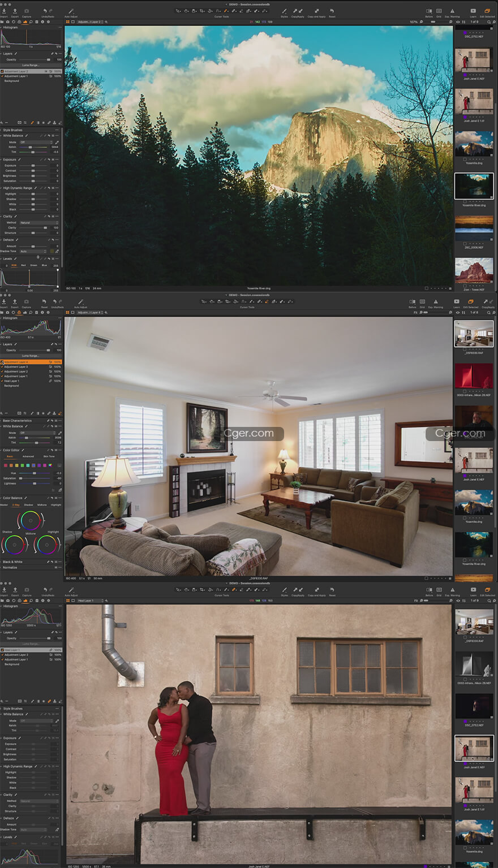Open Styles in the couple portrait window toolbar
Screen dimensions: 498x868
(284, 590)
